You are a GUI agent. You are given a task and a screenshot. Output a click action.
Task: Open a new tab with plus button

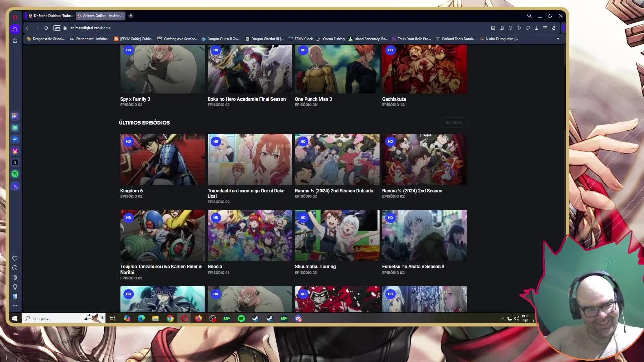coord(131,16)
